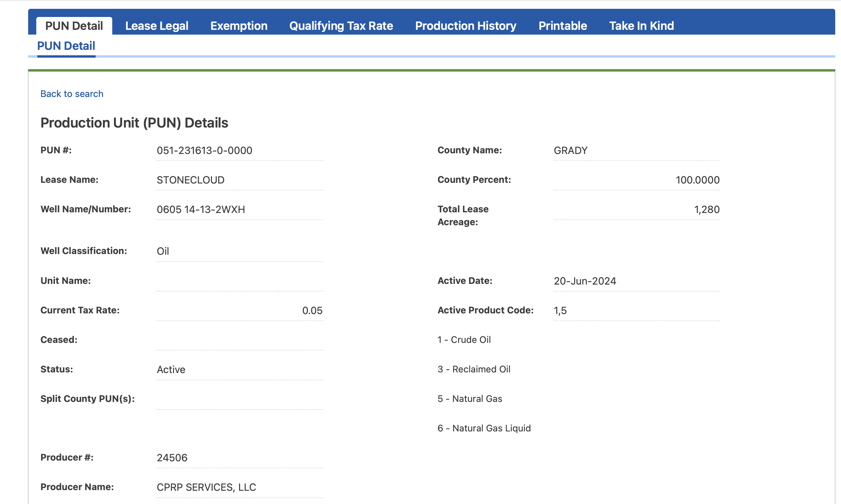Click the Oil well classification value

[x=163, y=251]
